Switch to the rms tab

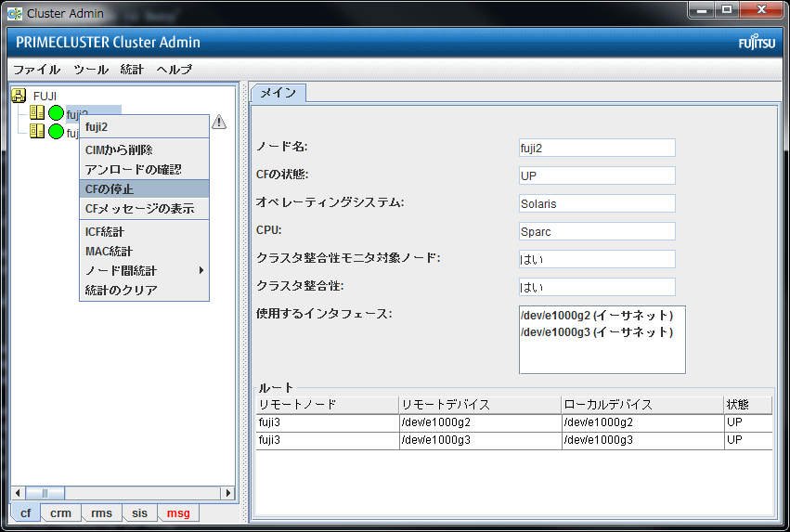tap(101, 513)
